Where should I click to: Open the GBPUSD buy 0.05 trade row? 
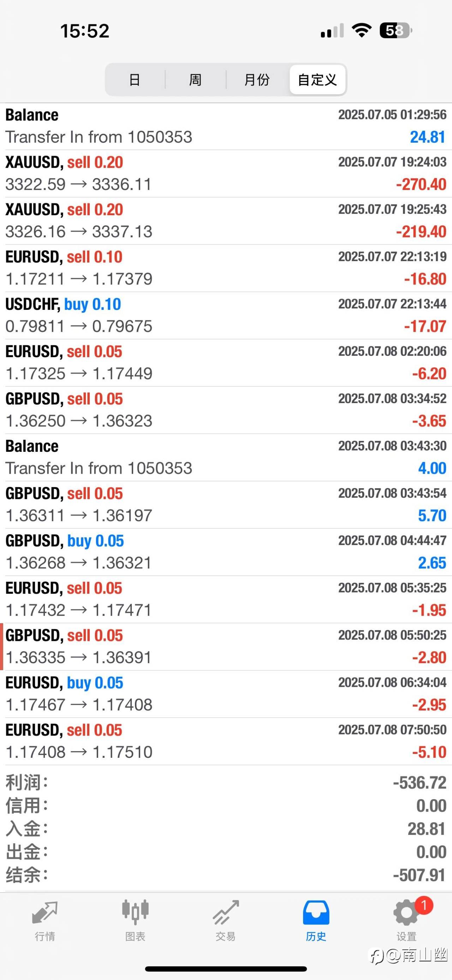[x=226, y=552]
